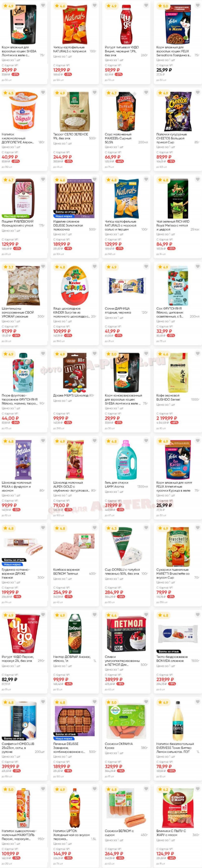Viewport: 202px width, 868px height.
Task: Click 'Местный продукт' badge on Паштет
Action: 15,216
